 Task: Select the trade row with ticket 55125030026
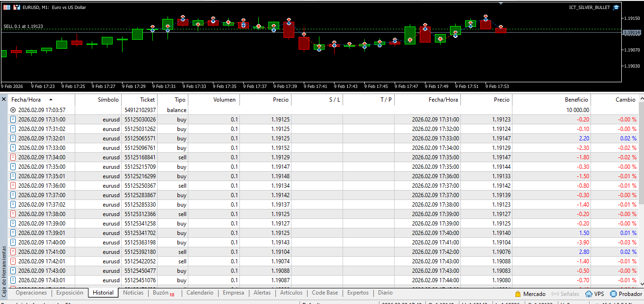(x=140, y=120)
